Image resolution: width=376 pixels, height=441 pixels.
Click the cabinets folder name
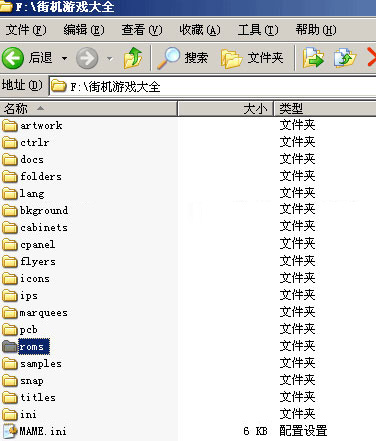tap(44, 228)
